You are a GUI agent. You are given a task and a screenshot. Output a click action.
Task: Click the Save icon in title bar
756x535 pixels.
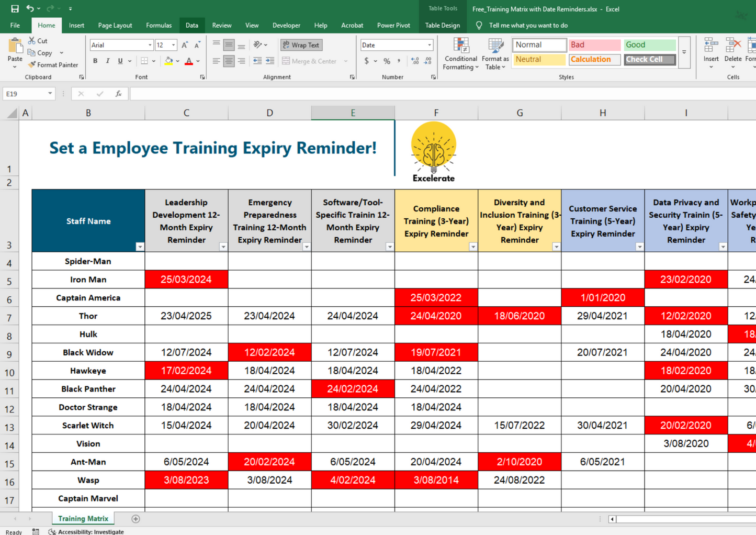point(15,9)
